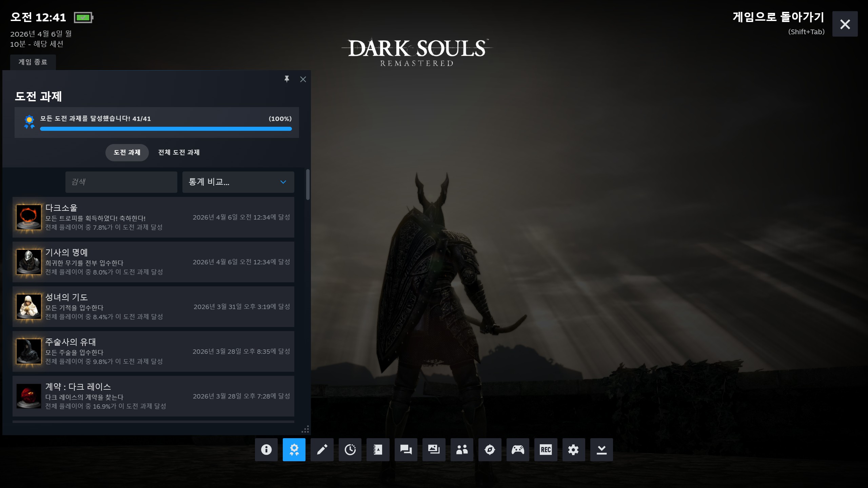Open the game info overlay icon
Viewport: 868px width, 488px height.
tap(266, 450)
